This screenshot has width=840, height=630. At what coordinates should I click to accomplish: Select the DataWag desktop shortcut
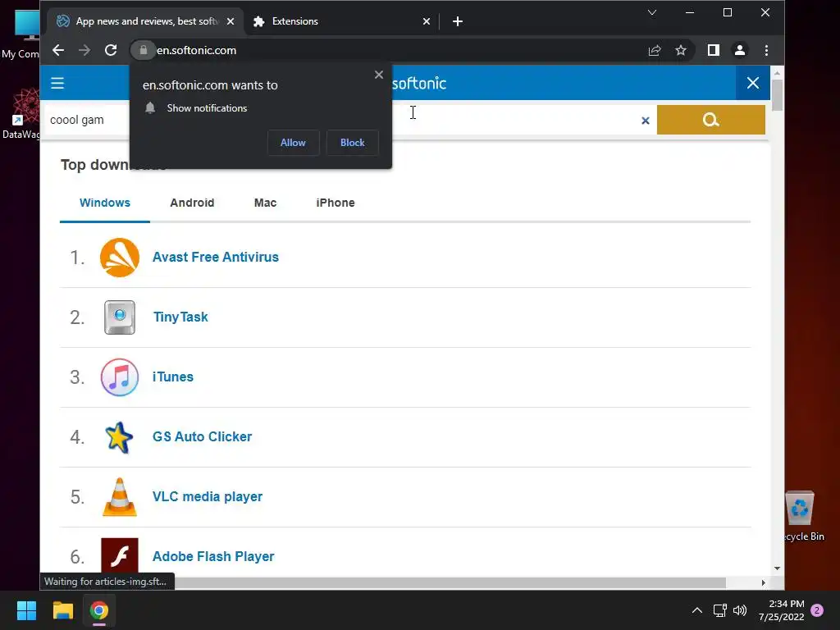point(21,114)
